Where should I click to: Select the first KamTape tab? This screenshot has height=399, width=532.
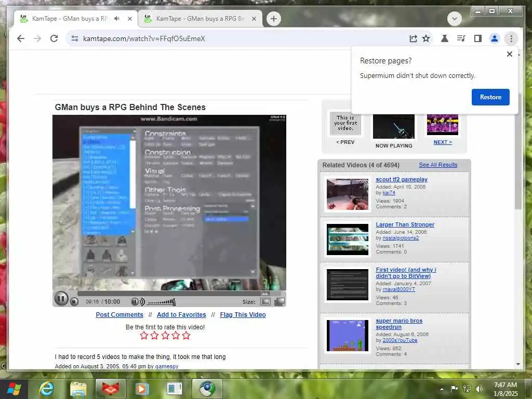pyautogui.click(x=70, y=19)
